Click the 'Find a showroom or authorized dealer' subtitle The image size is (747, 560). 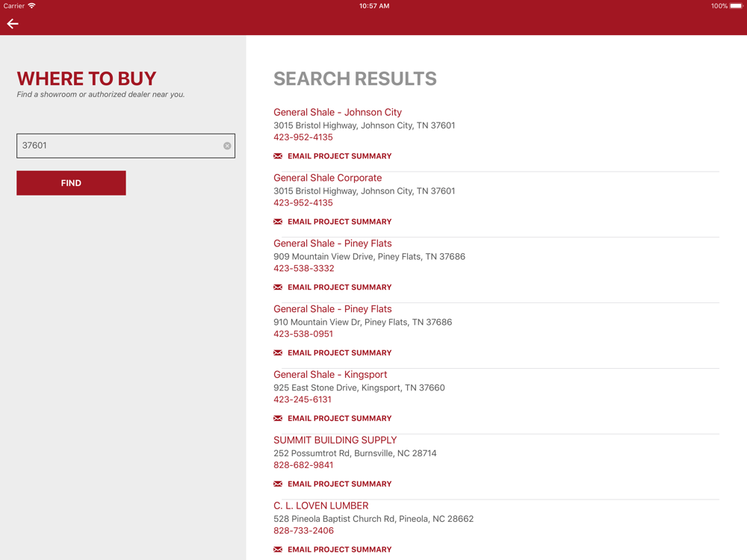point(101,94)
